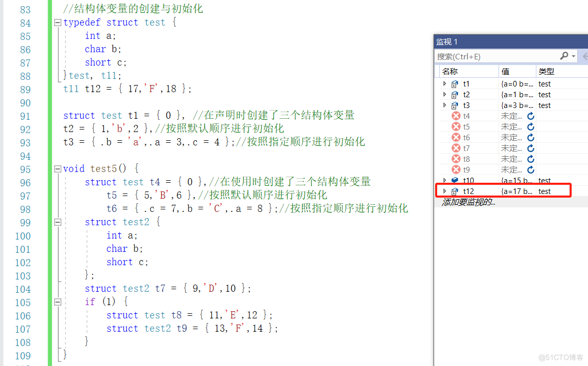Open the @51CTO博客 watermark link
The image size is (588, 366).
click(561, 358)
